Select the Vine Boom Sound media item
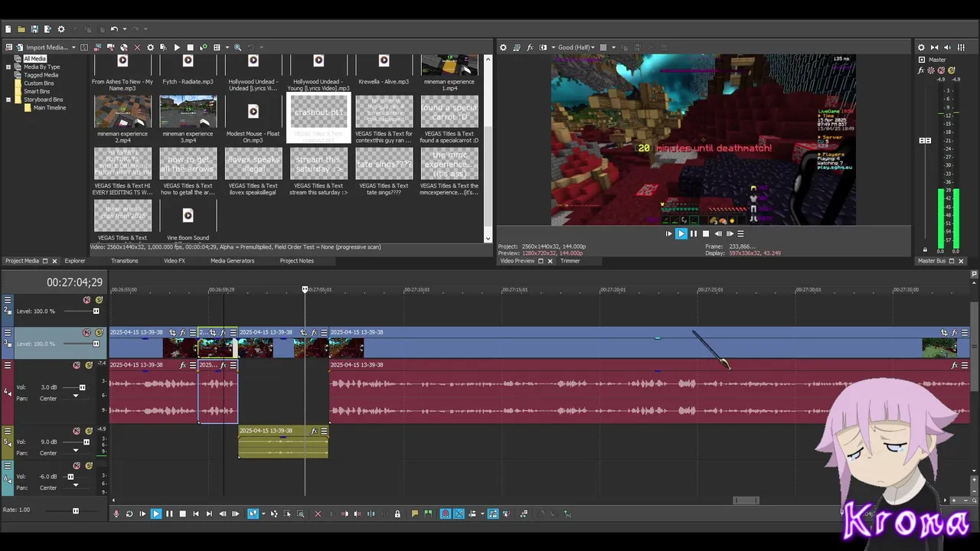This screenshot has height=551, width=980. tap(188, 222)
